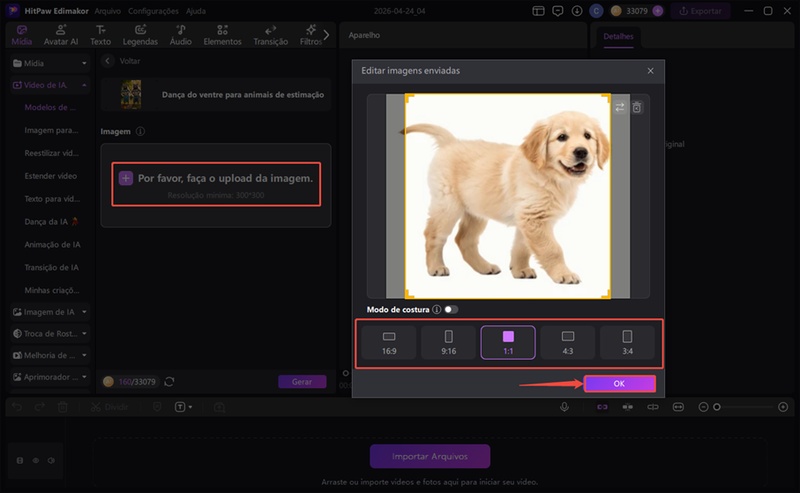800x493 pixels.
Task: Click the upload image plus area
Action: [x=216, y=184]
